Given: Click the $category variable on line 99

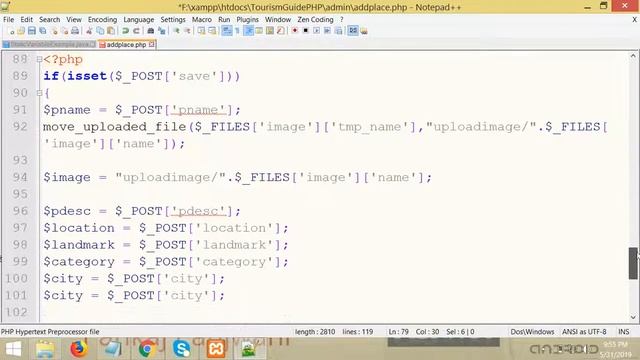Looking at the screenshot, I should point(79,262).
